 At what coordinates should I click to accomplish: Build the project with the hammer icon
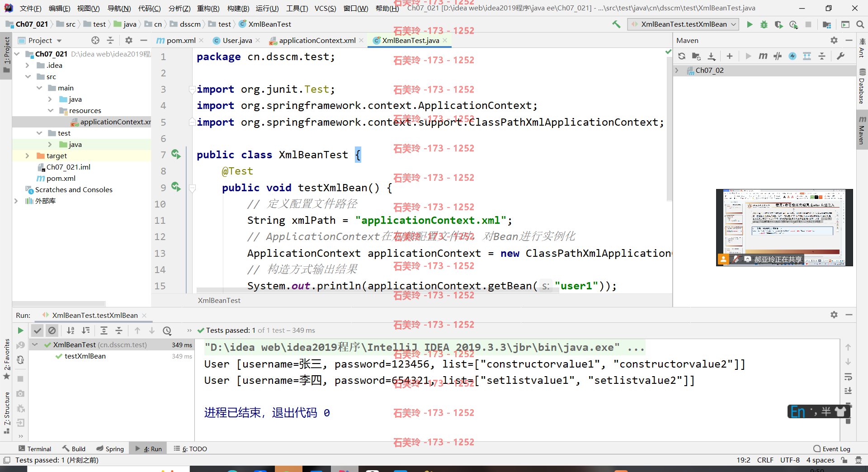[616, 24]
